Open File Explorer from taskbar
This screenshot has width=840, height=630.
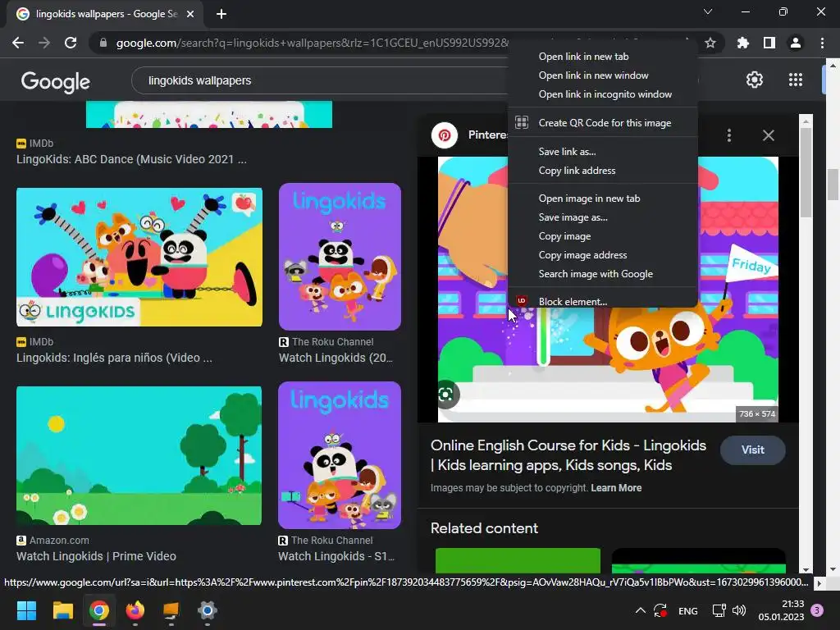pos(62,610)
